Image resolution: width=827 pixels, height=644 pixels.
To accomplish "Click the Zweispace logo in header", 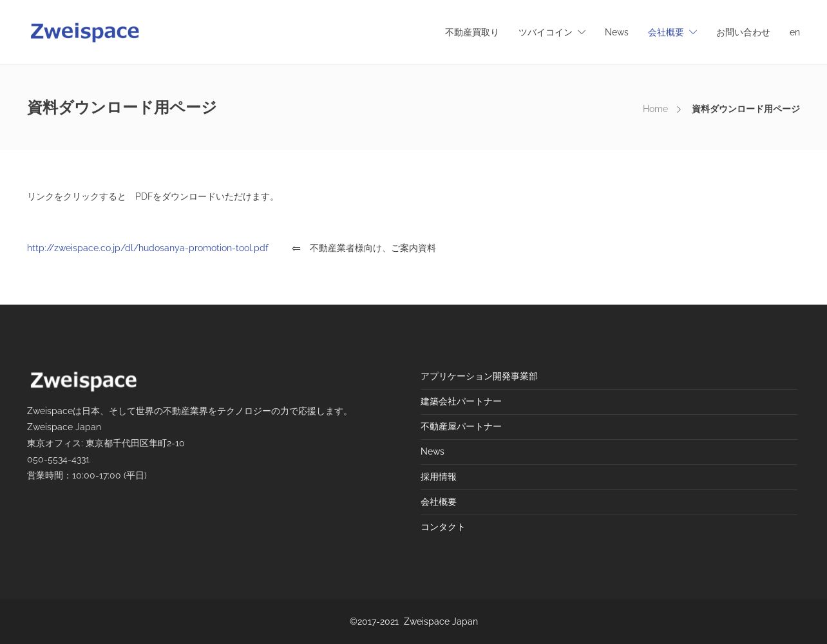I will [84, 32].
